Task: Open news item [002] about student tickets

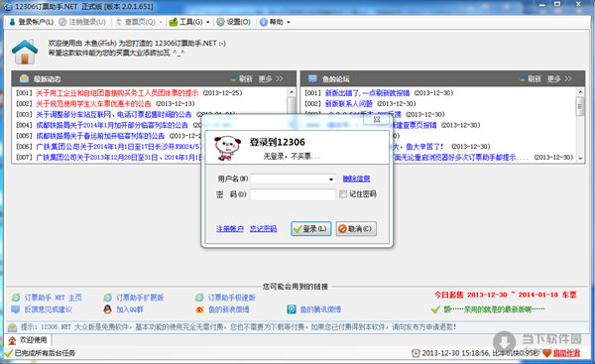Action: click(93, 103)
